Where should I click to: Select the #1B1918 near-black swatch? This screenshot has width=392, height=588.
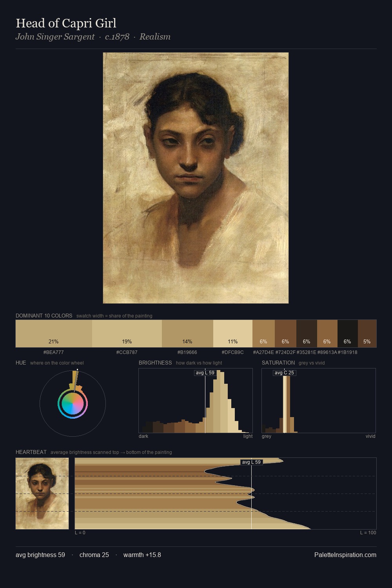coord(347,334)
